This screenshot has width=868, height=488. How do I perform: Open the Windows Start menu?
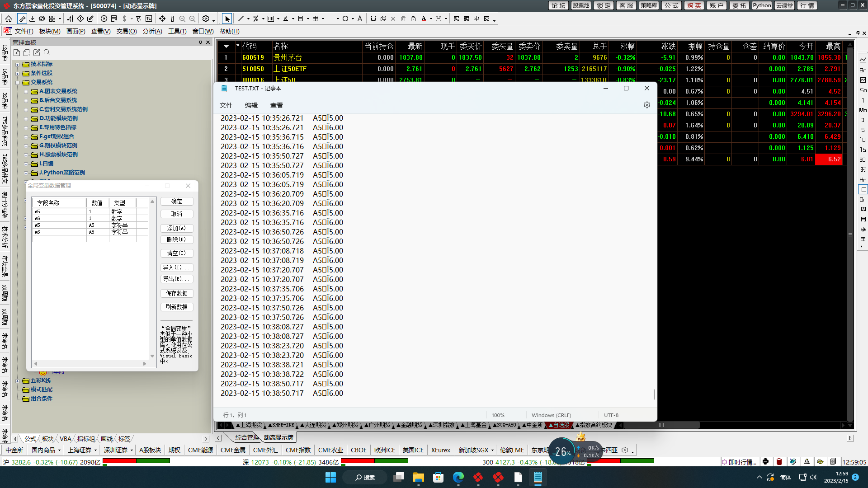click(330, 477)
